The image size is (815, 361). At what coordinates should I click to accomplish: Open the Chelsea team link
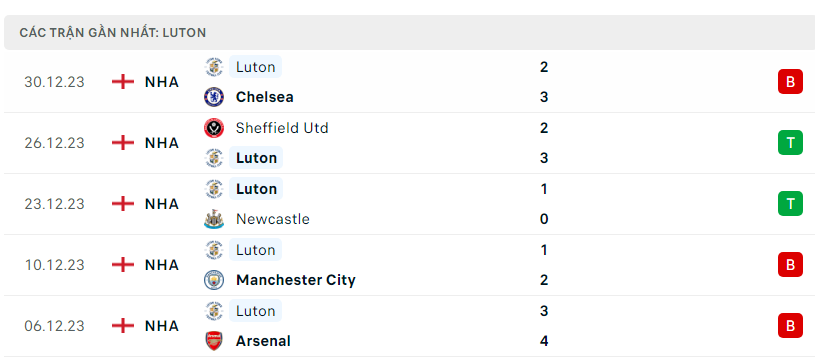click(x=265, y=97)
